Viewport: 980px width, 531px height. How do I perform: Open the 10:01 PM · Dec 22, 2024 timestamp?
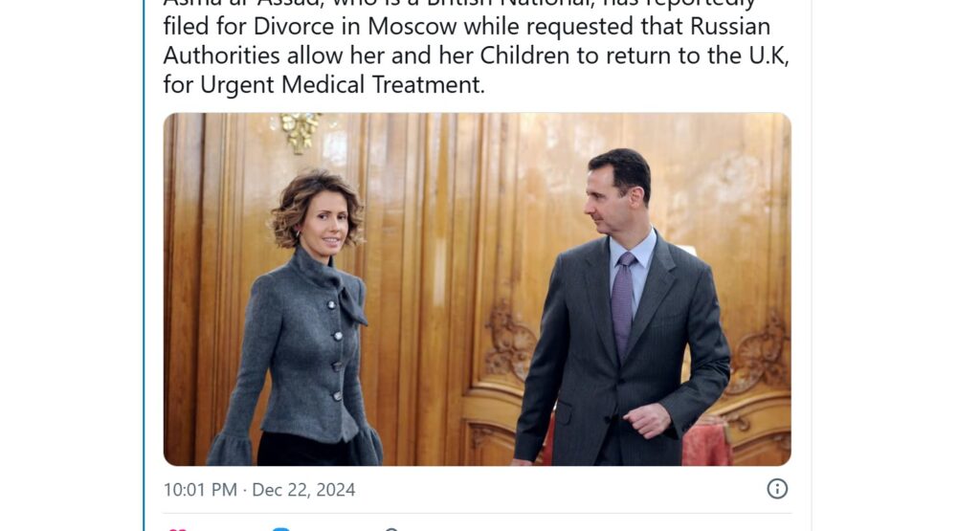pos(259,490)
